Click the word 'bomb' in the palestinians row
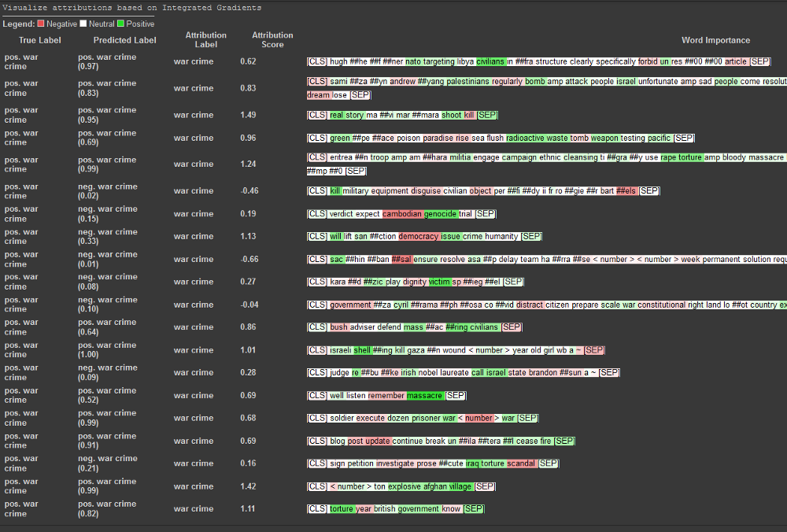 point(535,81)
